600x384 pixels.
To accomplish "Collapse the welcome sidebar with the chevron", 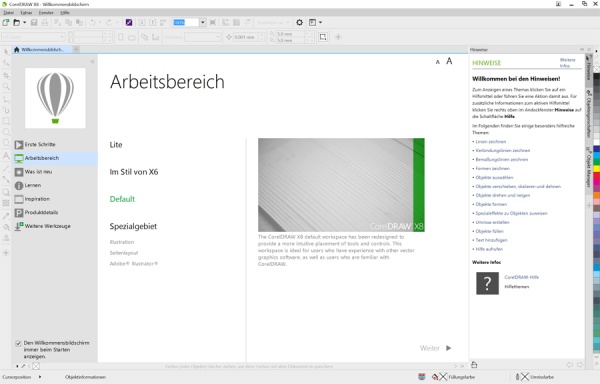I will point(92,61).
